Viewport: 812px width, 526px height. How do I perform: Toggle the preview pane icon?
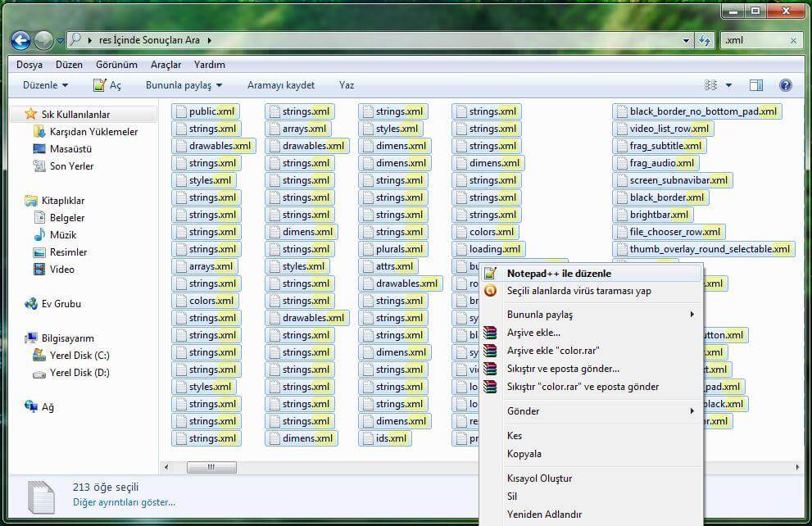point(756,85)
